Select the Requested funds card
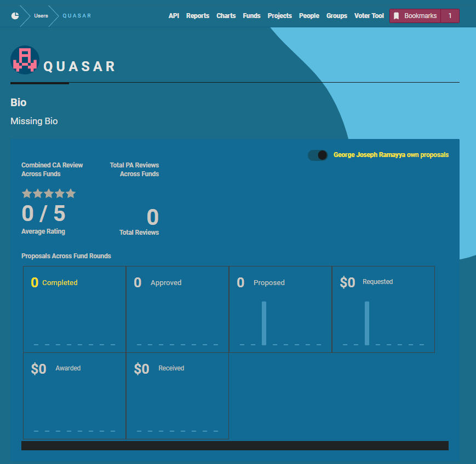The image size is (476, 464). (383, 309)
